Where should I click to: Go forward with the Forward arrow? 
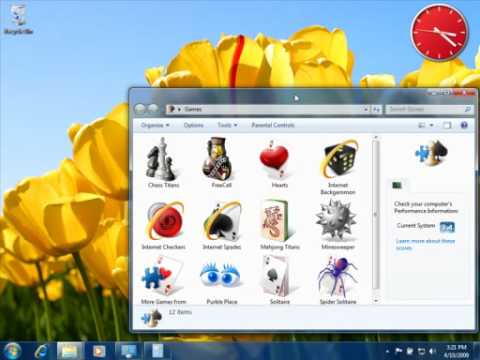(153, 108)
